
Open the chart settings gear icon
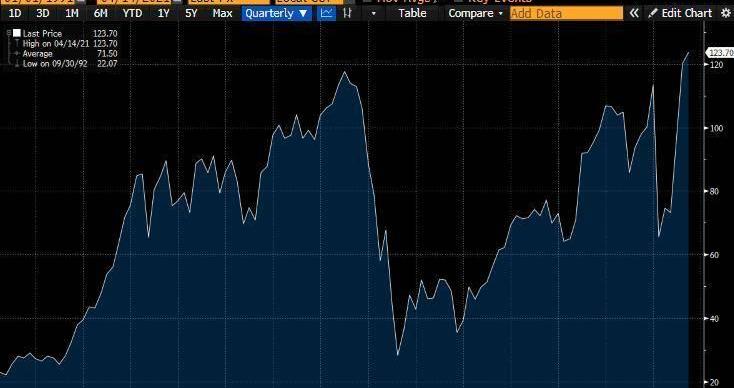click(x=726, y=13)
